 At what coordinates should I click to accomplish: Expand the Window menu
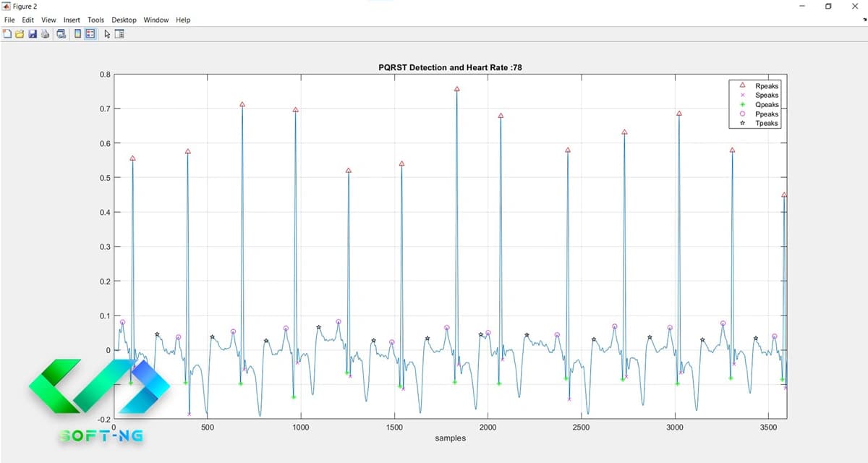click(x=155, y=20)
